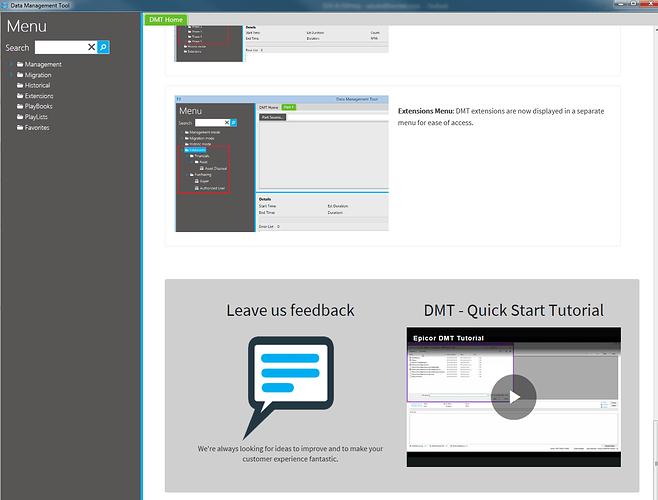Expand the Migration tree node arrow
Image resolution: width=658 pixels, height=500 pixels.
(11, 75)
